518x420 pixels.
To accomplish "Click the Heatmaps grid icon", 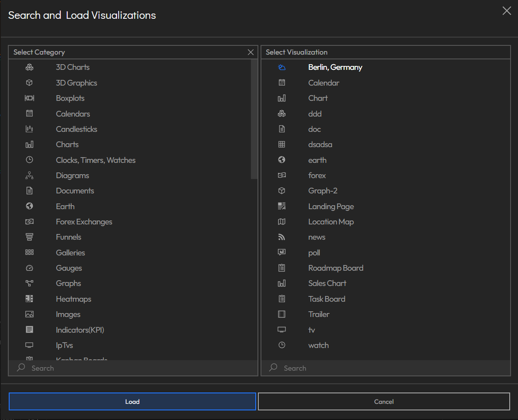I will point(29,299).
